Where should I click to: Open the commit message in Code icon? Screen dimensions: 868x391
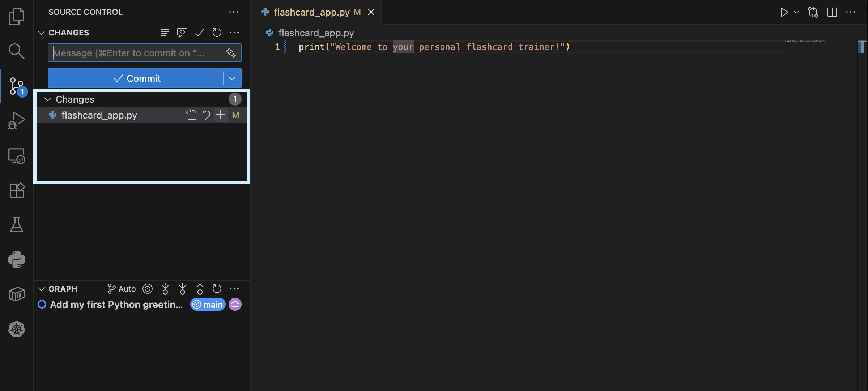coord(182,33)
